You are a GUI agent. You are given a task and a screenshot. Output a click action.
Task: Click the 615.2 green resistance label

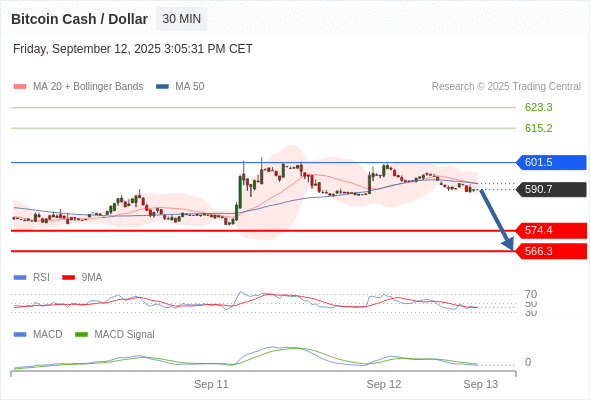538,128
